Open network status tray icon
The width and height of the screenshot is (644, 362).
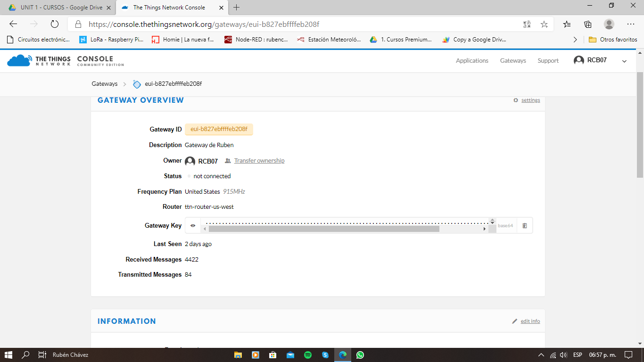553,355
